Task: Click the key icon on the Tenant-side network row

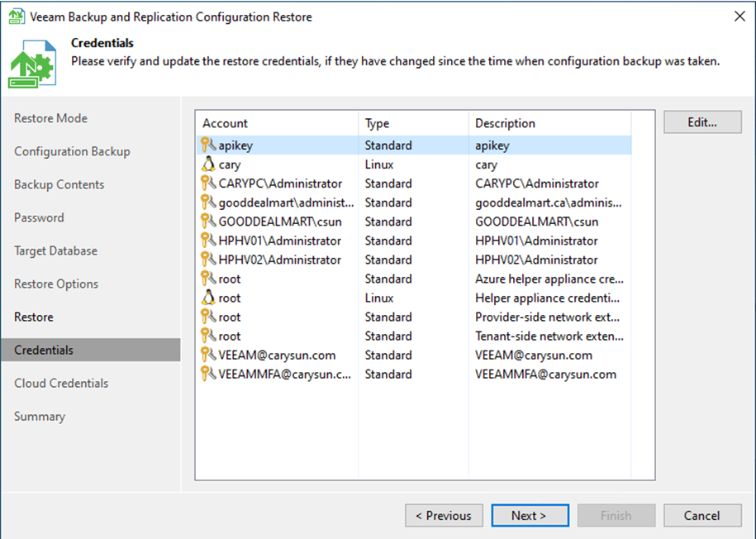Action: [208, 336]
